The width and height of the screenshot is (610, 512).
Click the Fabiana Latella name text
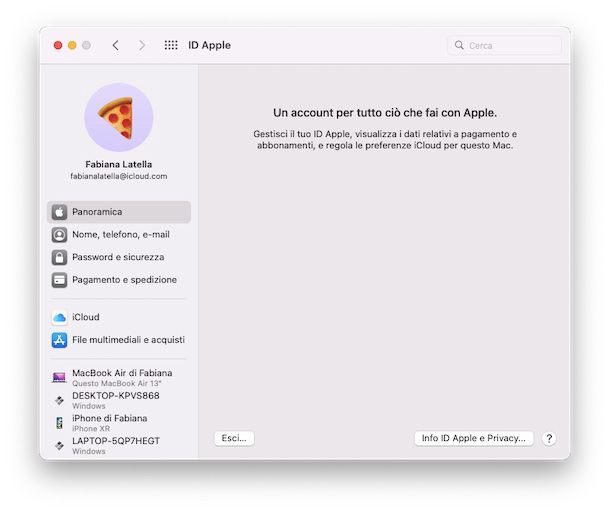[119, 164]
